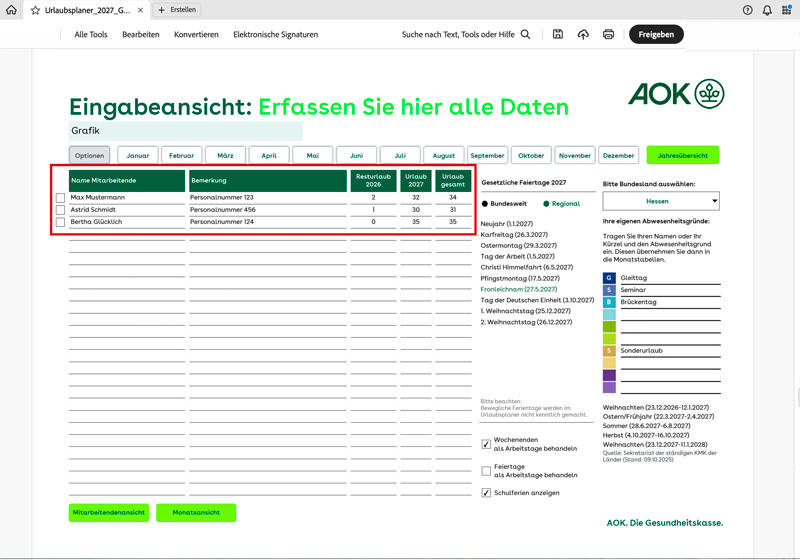Star the Urlaubsplaner document tab
The width and height of the screenshot is (800, 560).
[35, 10]
